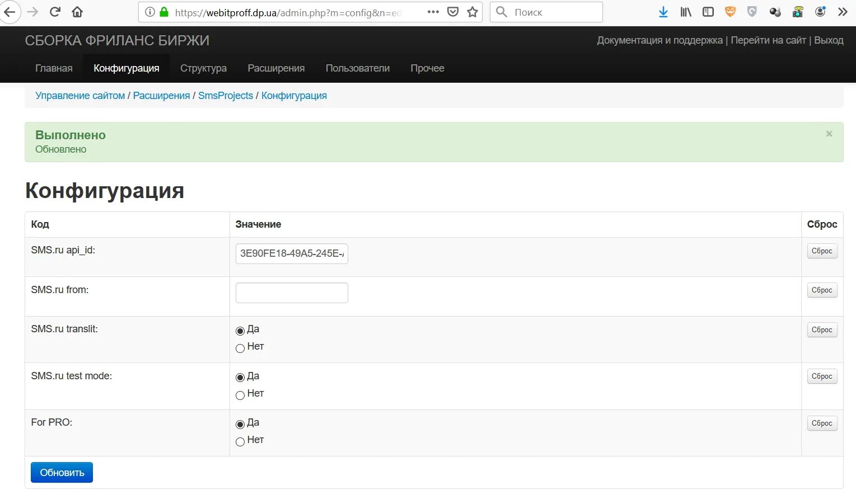Viewport: 856px width, 504px height.
Task: Open the Расширения menu item
Action: (276, 68)
